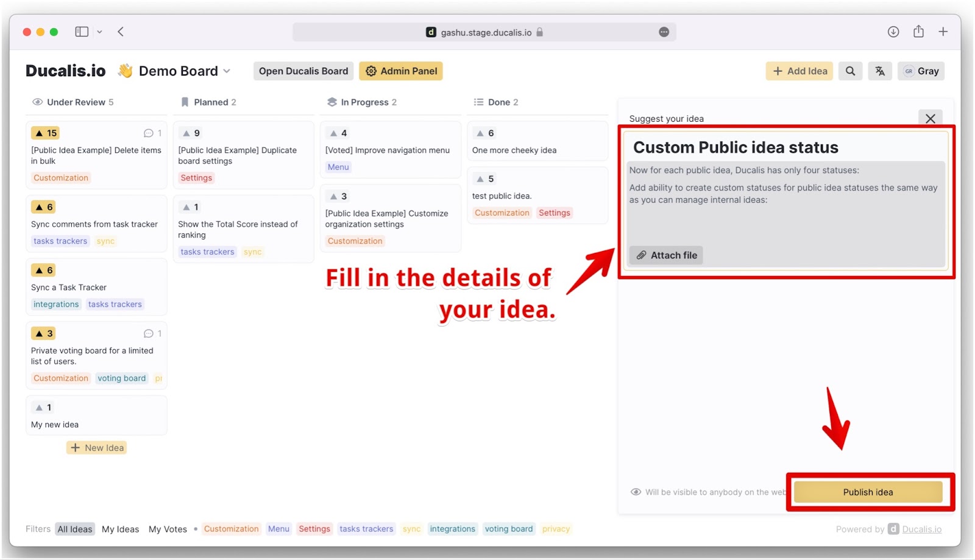Upvote the My new idea card

pyautogui.click(x=44, y=408)
